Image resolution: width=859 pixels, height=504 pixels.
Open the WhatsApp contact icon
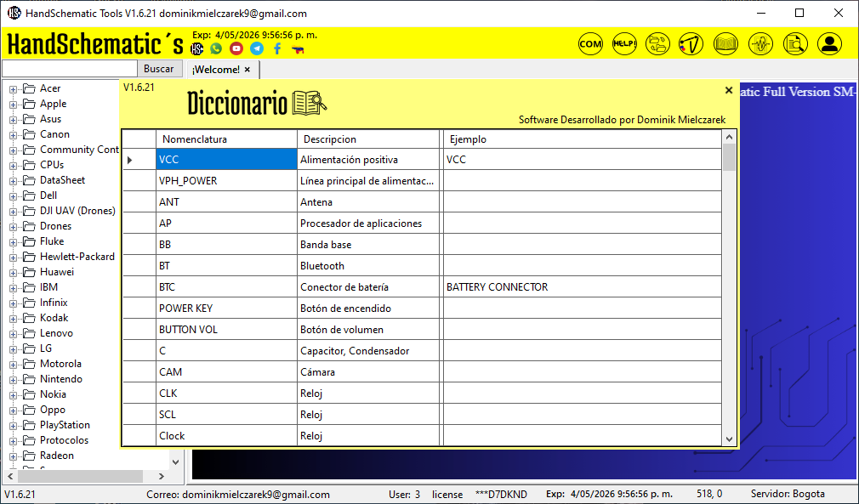tap(216, 48)
